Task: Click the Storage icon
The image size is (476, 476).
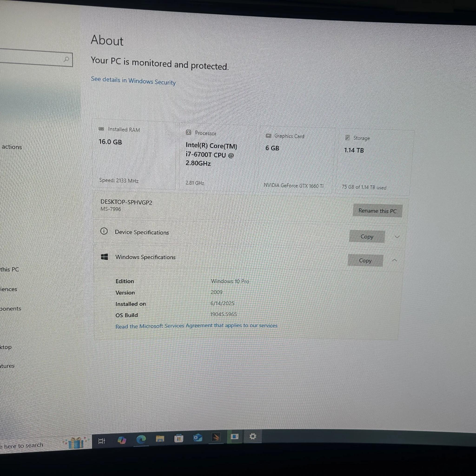Action: point(347,138)
